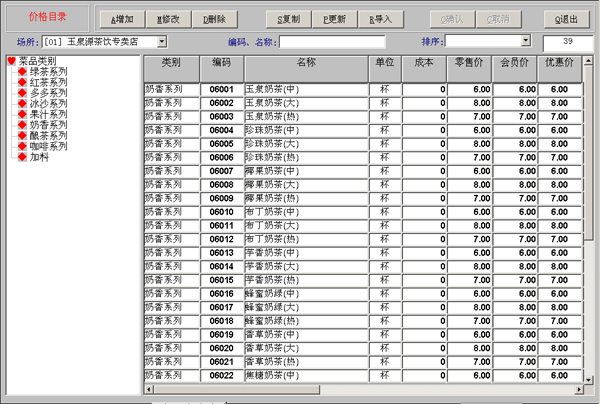
Task: Click the S复制 copy button
Action: tap(289, 19)
